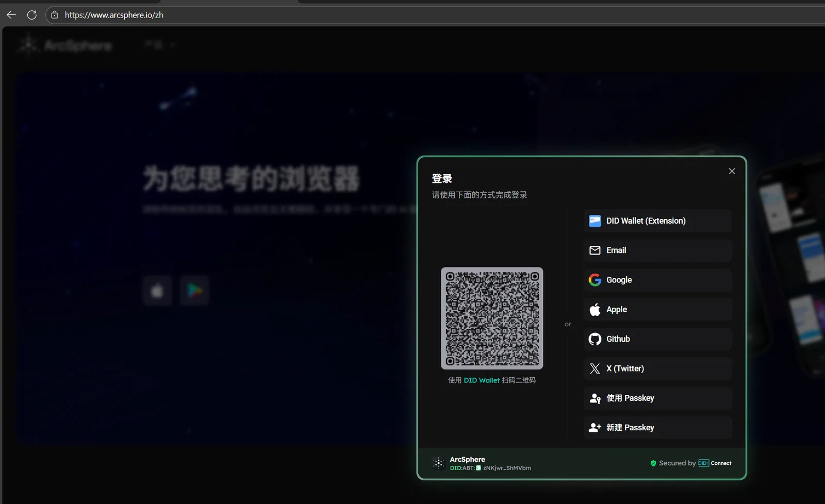Open the DID Wallet link under QR code
Viewport: 825px width, 504px height.
pos(482,380)
